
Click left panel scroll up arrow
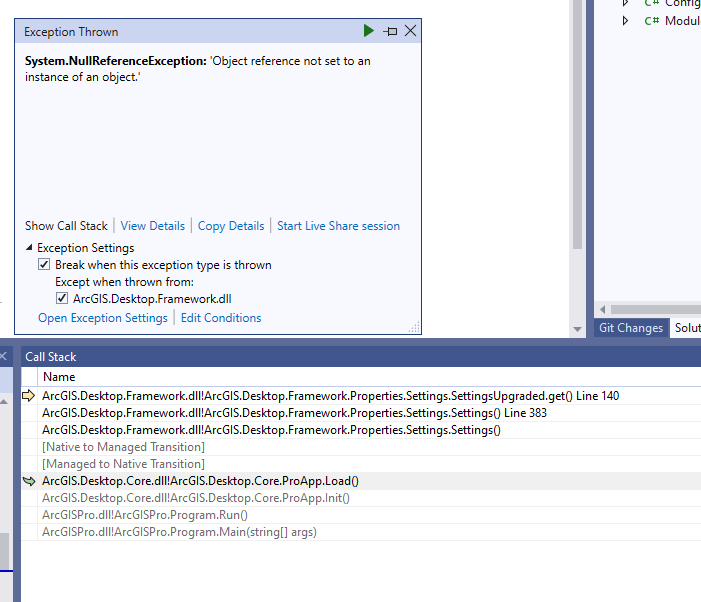pyautogui.click(x=4, y=401)
